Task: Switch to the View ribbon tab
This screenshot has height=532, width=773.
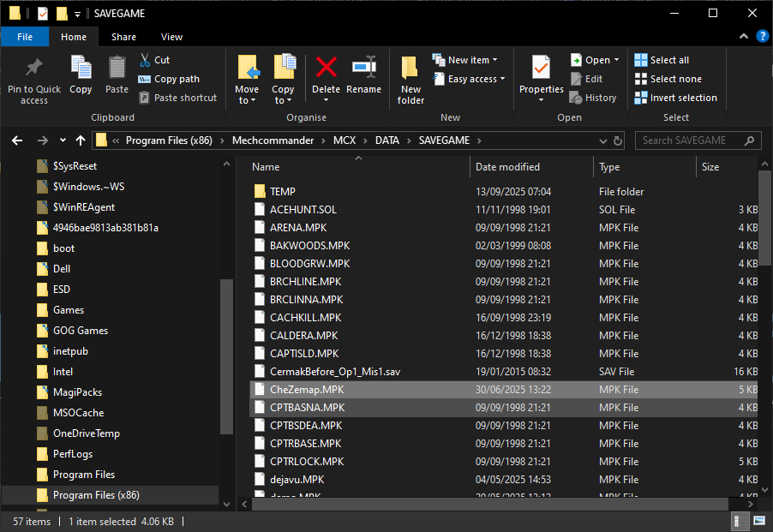Action: pos(171,37)
